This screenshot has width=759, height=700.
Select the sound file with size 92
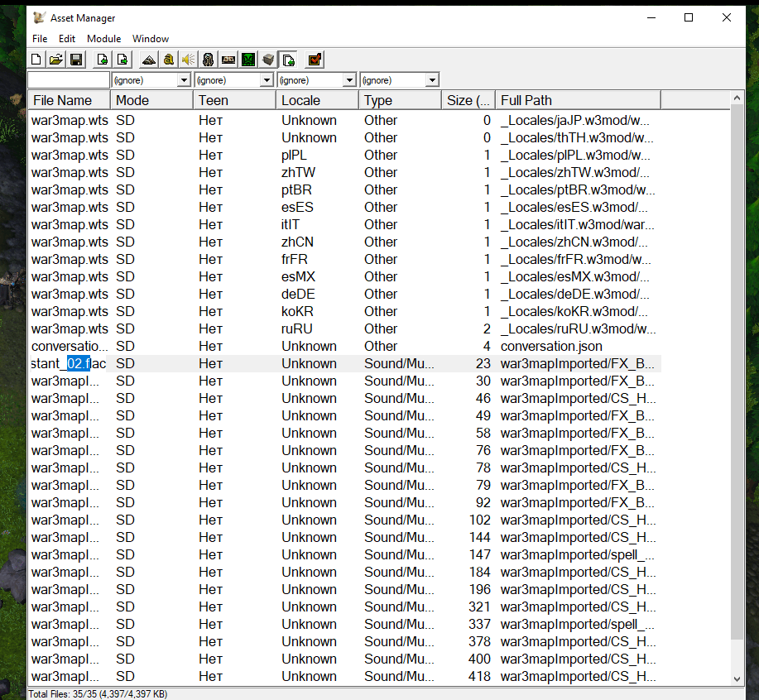click(x=344, y=502)
